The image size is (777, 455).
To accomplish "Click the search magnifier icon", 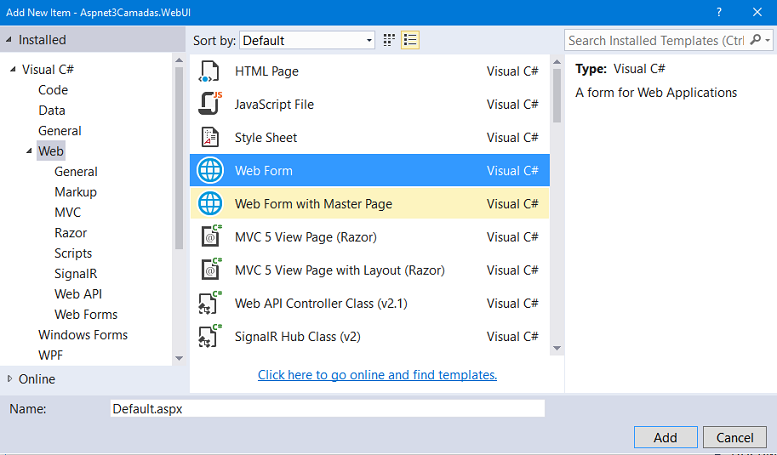I will click(755, 40).
